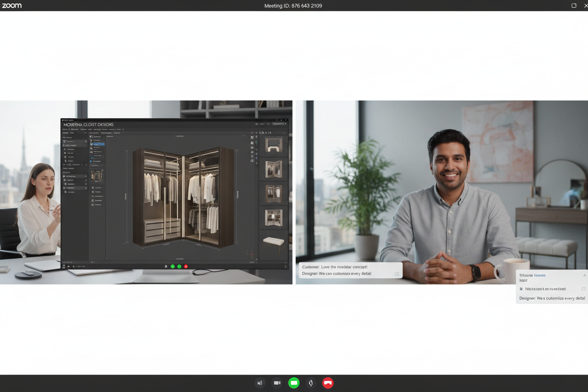Click the red button in the shared screen
The width and height of the screenshot is (588, 392).
click(186, 267)
